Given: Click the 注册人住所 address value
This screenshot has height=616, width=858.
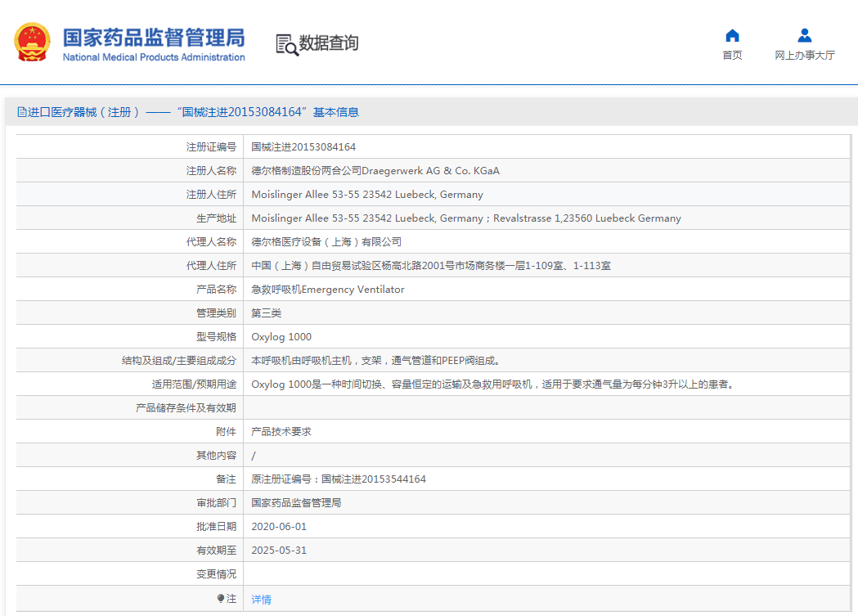Looking at the screenshot, I should [367, 194].
